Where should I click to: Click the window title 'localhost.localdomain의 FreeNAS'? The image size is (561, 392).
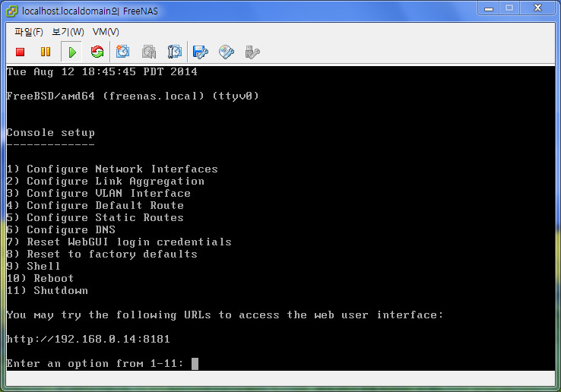(x=90, y=11)
